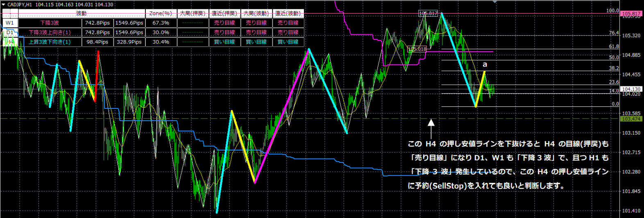Viewport: 644px width, 218px height.
Task: Click 102.280 on the price scale
Action: [x=631, y=172]
